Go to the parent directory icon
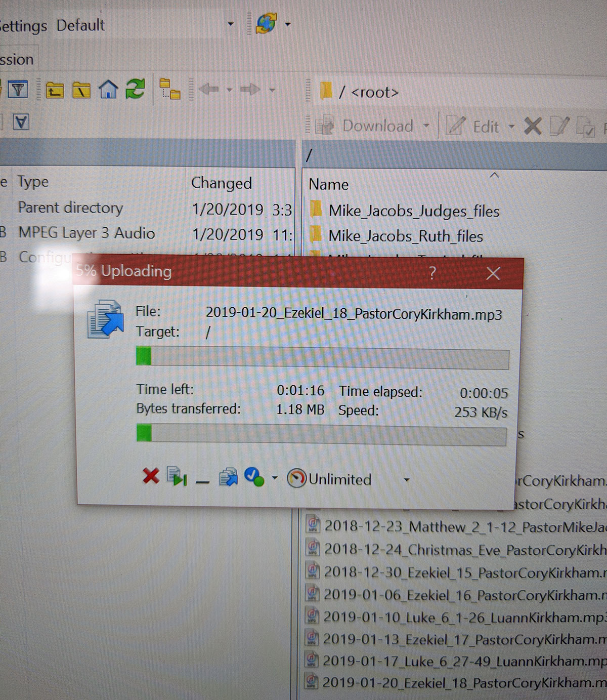 pos(55,90)
